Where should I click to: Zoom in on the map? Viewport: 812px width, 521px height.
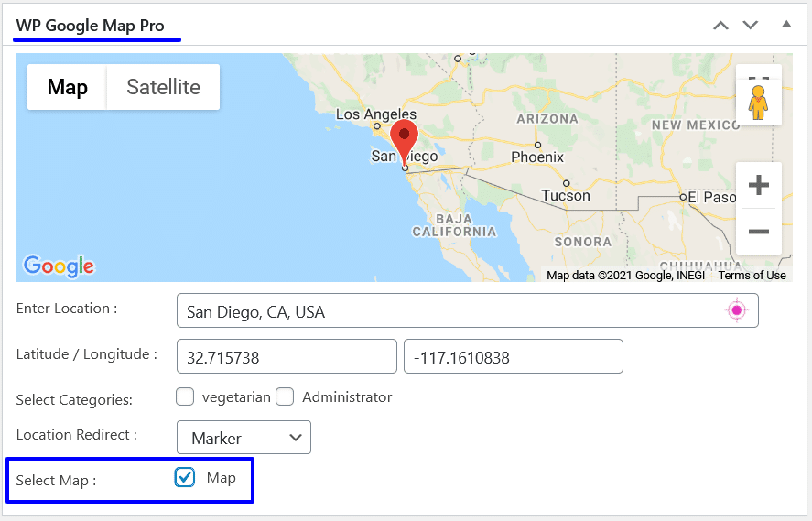pos(758,186)
